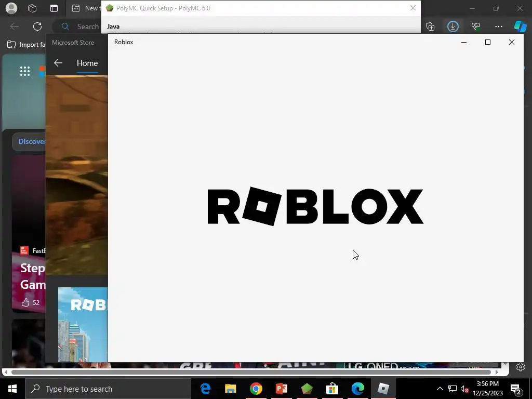The image size is (532, 399).
Task: Go back in the Edge browser
Action: click(x=14, y=26)
